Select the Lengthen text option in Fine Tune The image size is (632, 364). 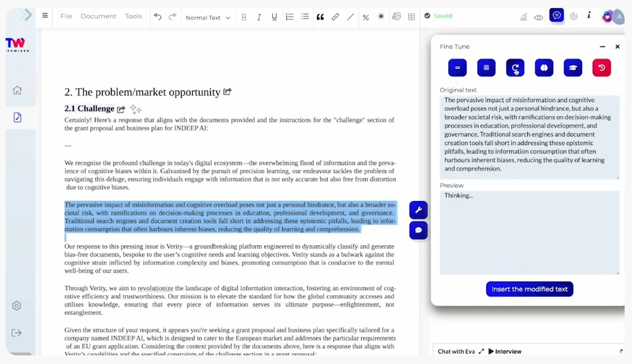click(x=485, y=67)
